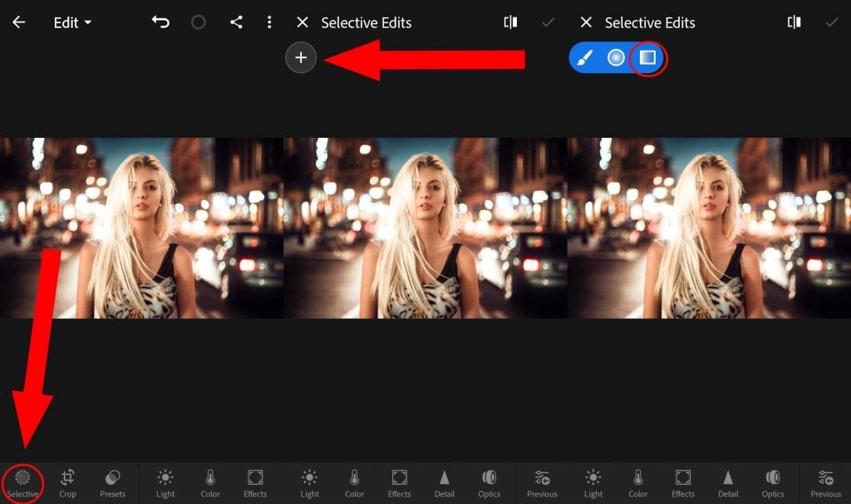The width and height of the screenshot is (851, 504).
Task: Open the Presets panel
Action: [x=112, y=482]
